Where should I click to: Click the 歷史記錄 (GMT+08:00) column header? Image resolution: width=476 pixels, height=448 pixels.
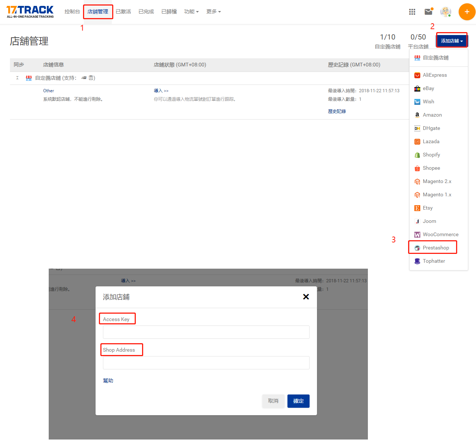tap(354, 65)
